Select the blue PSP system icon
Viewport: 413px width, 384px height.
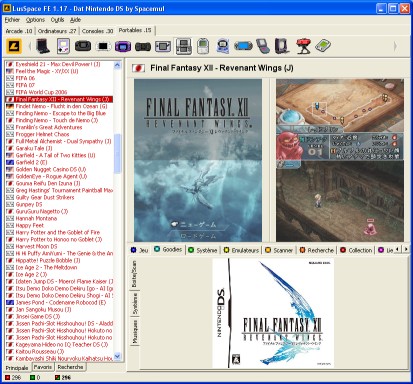click(x=243, y=46)
